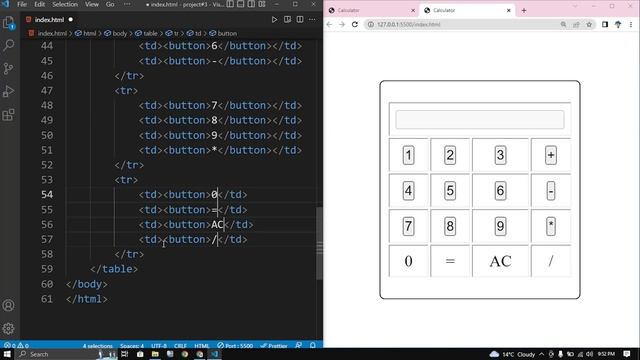Toggle the browser side panel icon

pyautogui.click(x=605, y=24)
